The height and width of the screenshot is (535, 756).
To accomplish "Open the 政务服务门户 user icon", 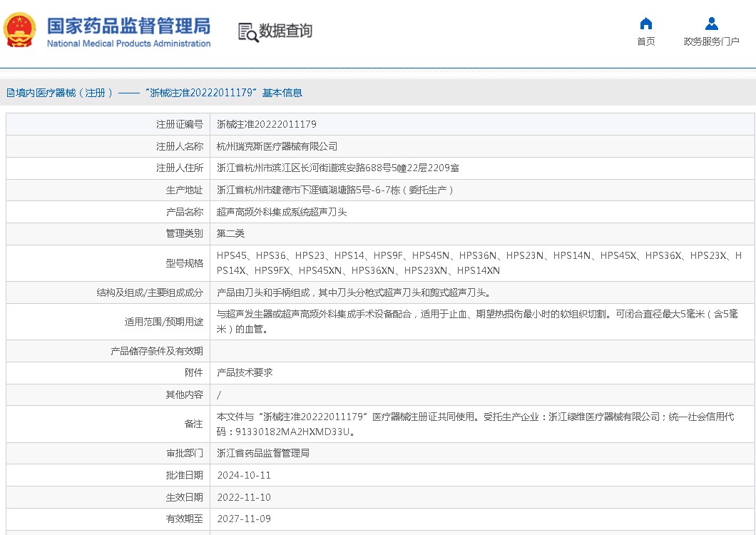I will (712, 23).
